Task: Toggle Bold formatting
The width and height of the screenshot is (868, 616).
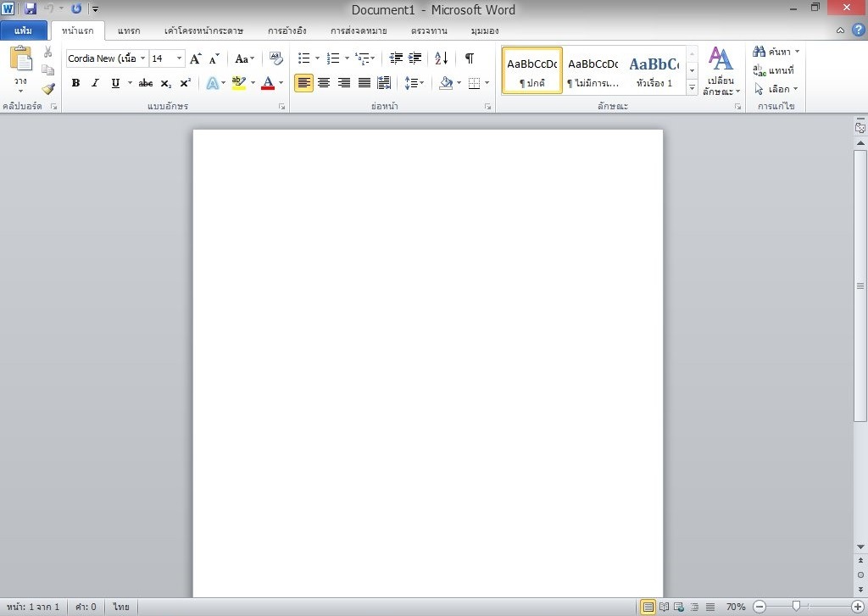Action: (75, 83)
